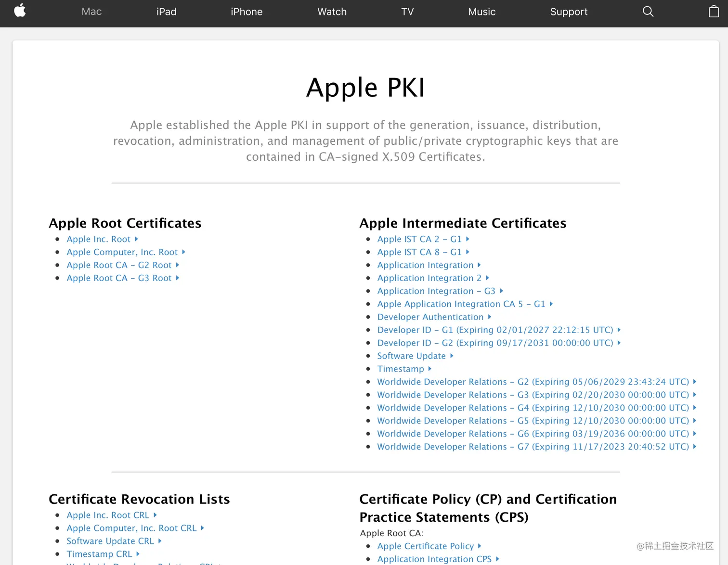The width and height of the screenshot is (728, 565).
Task: Open the iPad menu item
Action: [167, 12]
